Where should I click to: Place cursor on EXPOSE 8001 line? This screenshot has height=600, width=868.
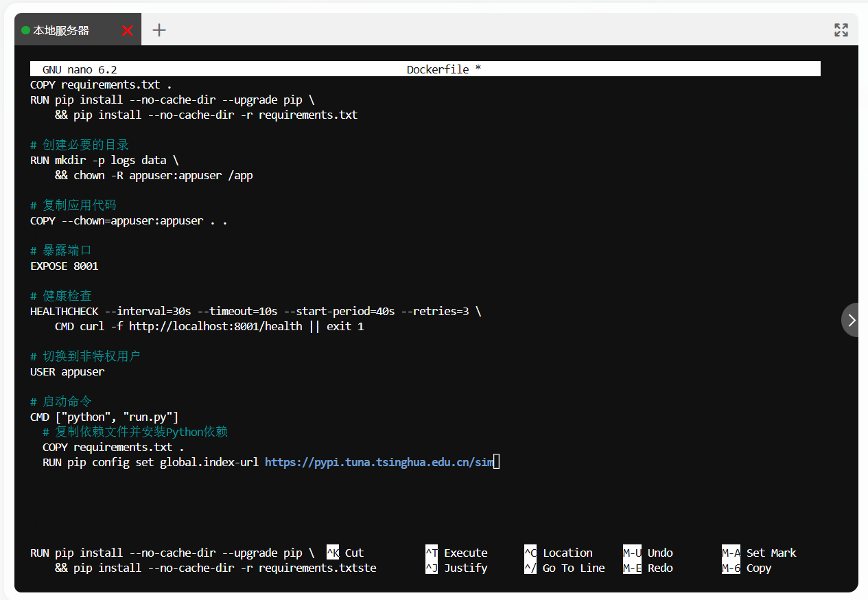coord(64,266)
